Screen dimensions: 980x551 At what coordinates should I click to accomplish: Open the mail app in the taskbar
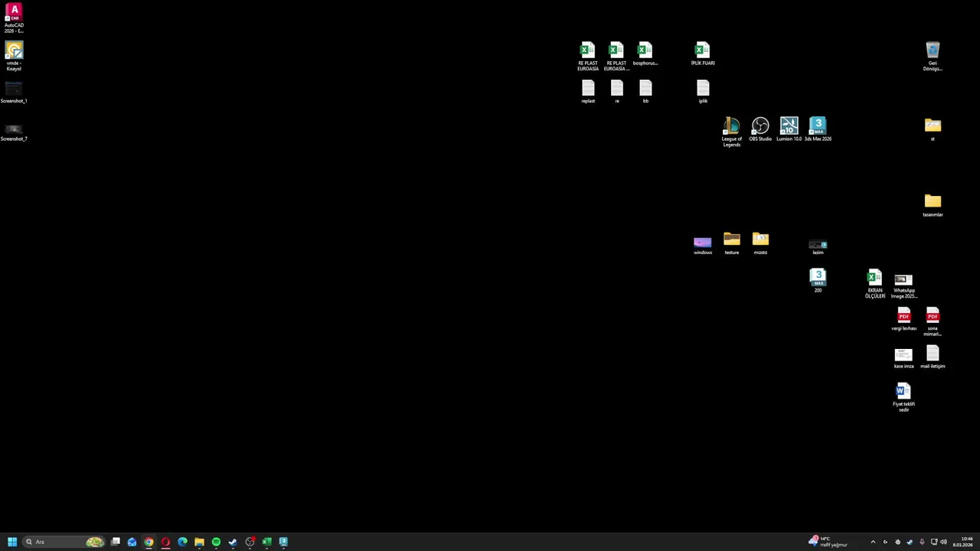(132, 542)
